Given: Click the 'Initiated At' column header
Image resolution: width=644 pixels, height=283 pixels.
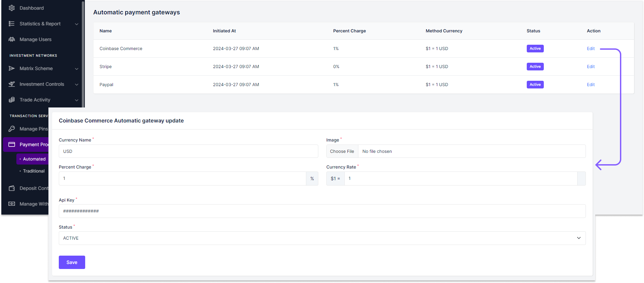Looking at the screenshot, I should click(224, 31).
